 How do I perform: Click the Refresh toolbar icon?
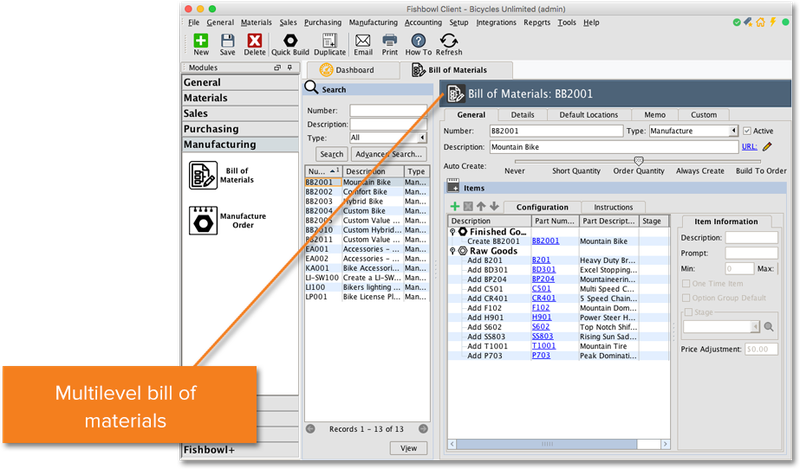(449, 41)
